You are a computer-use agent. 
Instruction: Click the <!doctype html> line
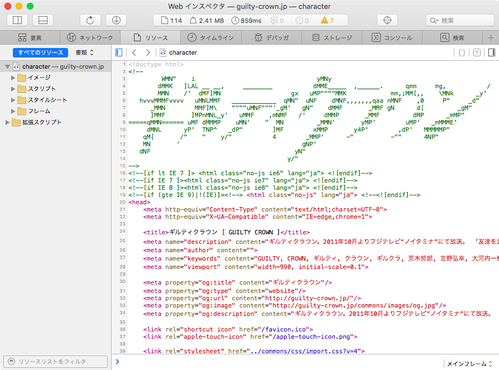click(156, 64)
